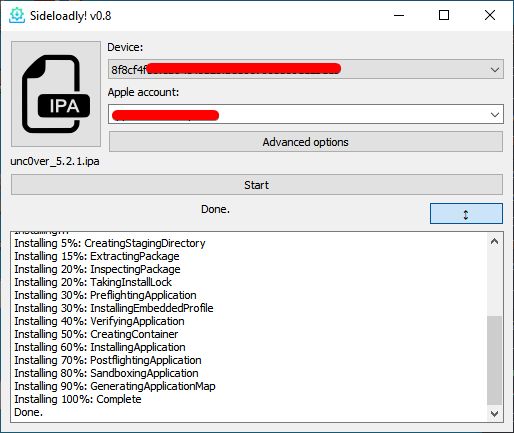The width and height of the screenshot is (514, 433).
Task: Select log line Installing 40%: VerifyingApplication
Action: click(99, 321)
